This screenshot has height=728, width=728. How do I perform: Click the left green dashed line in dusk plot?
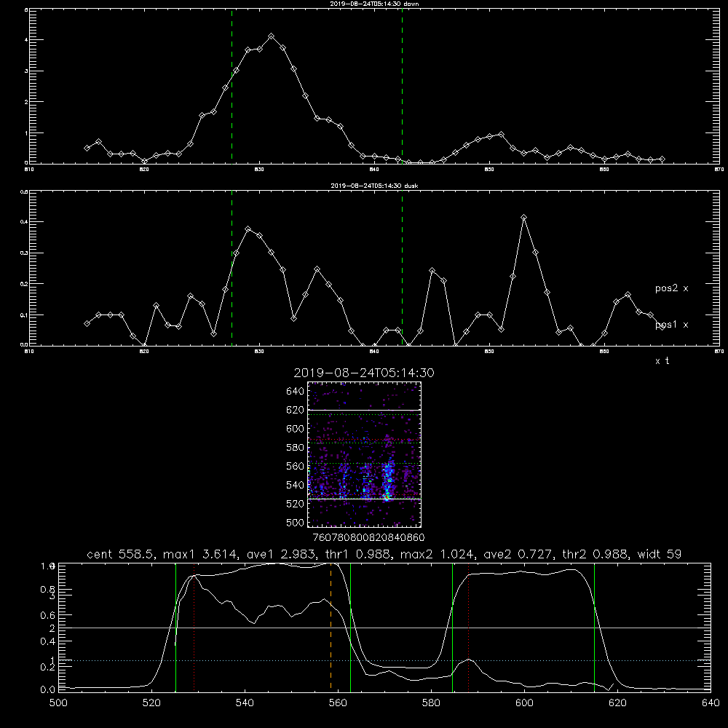232,268
